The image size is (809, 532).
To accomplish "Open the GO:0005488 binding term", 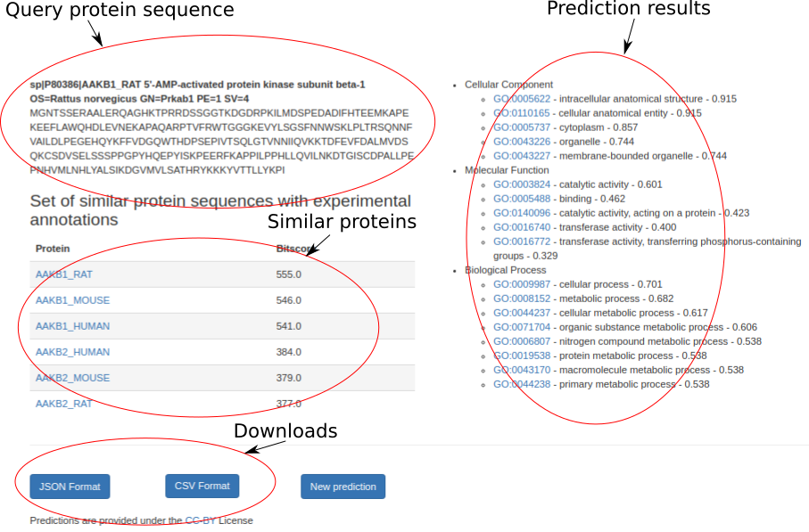I will coord(522,199).
